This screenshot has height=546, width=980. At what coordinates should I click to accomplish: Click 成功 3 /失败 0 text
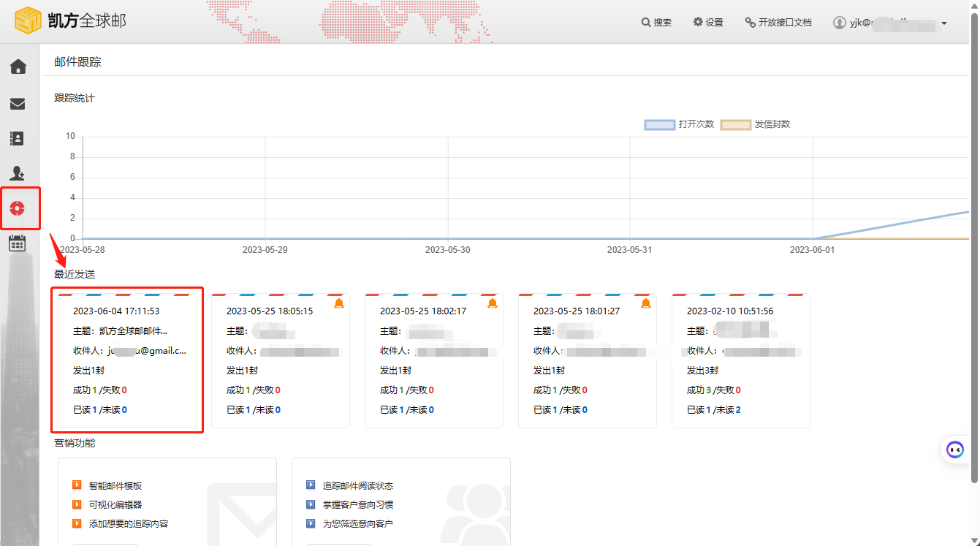(x=714, y=390)
